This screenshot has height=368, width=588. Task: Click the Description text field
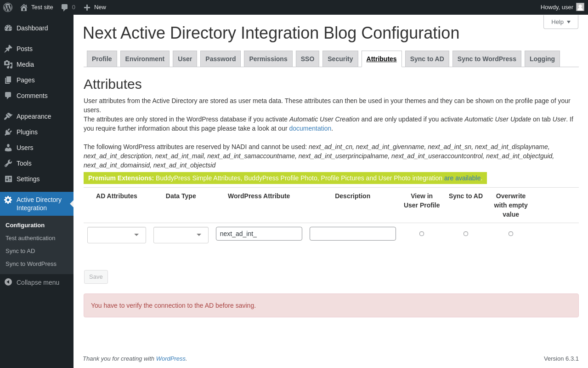click(x=353, y=234)
